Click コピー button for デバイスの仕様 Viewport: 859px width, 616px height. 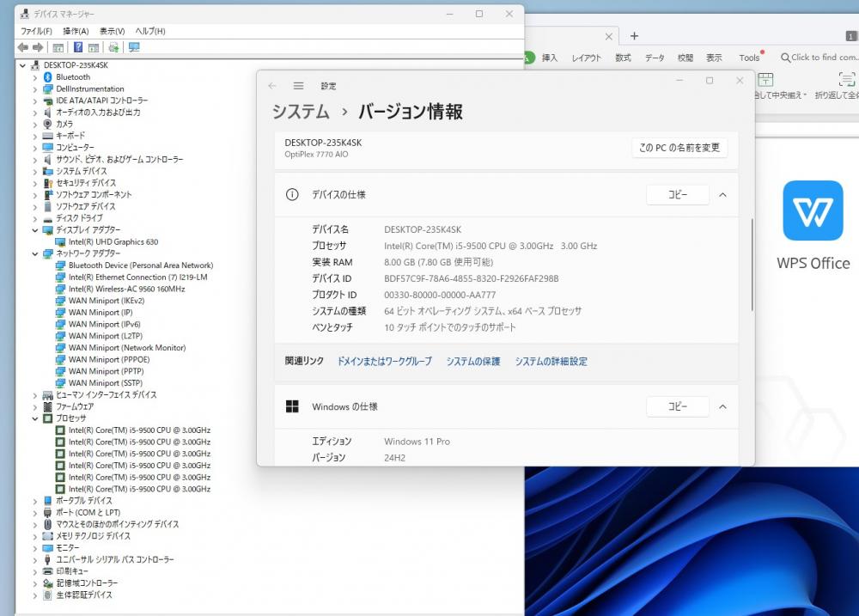tap(678, 194)
